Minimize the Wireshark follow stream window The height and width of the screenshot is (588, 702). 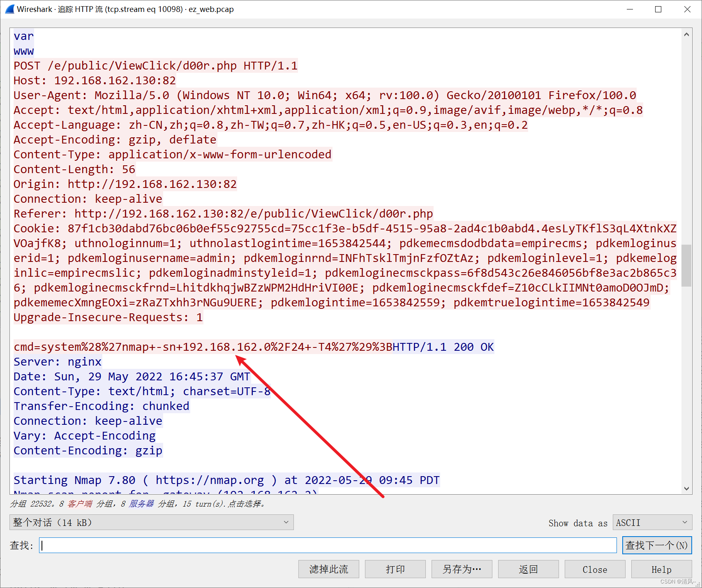pos(630,9)
